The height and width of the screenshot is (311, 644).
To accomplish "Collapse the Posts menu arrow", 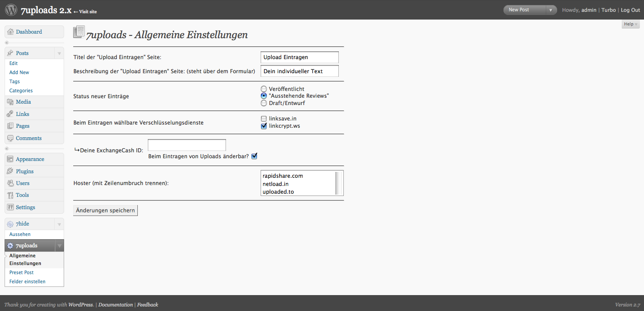I will coord(59,53).
